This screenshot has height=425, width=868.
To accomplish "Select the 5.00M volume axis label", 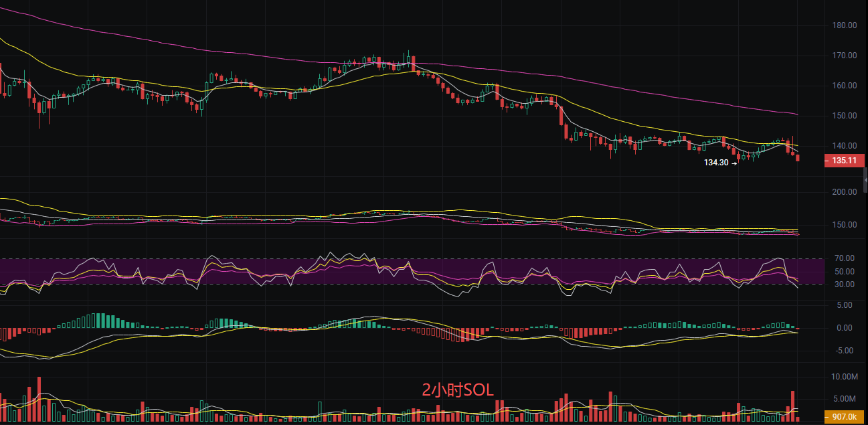I will click(845, 399).
